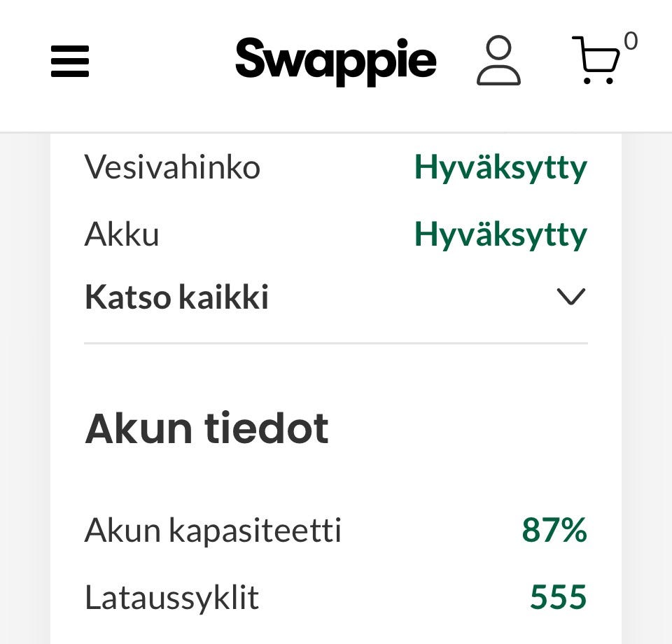Screen dimensions: 672x644
Task: Open the user account profile icon
Action: point(498,62)
